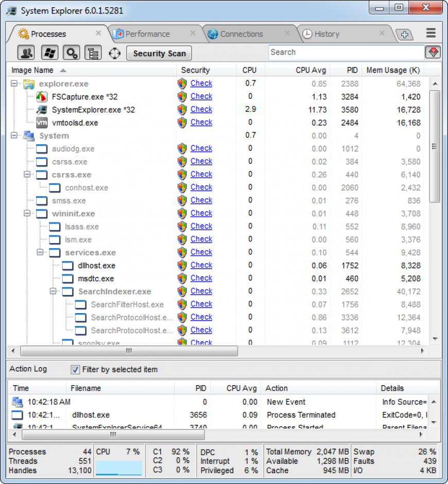Click Check link for vmtoolsd.exe
Screen dimensions: 448x484
[x=201, y=122]
